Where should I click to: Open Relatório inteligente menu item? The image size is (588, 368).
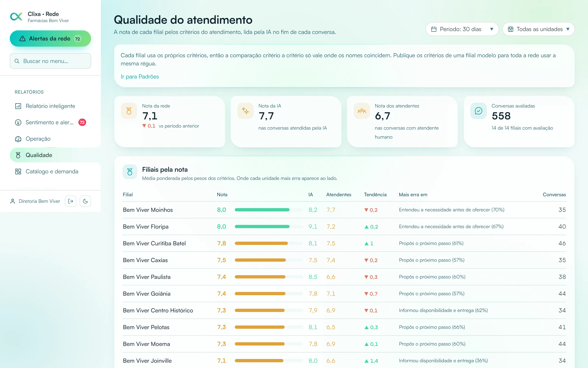(x=50, y=106)
